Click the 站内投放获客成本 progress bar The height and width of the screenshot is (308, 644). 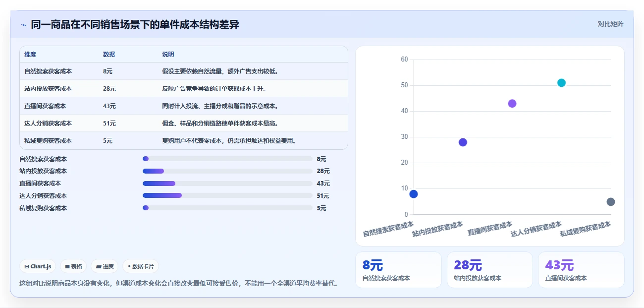click(x=227, y=171)
